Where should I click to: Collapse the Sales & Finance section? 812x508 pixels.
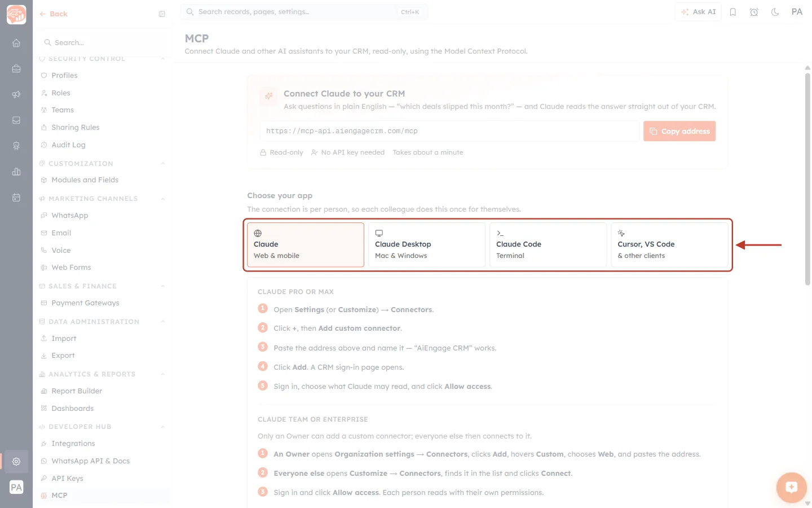point(163,286)
